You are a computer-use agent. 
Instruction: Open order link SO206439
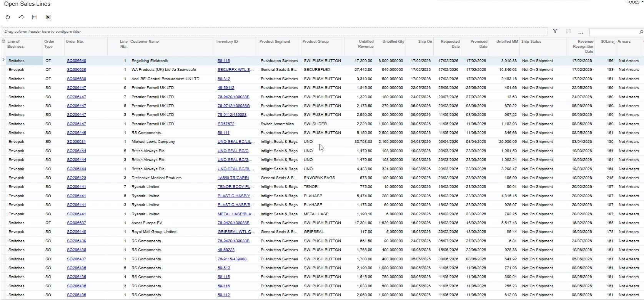click(77, 241)
